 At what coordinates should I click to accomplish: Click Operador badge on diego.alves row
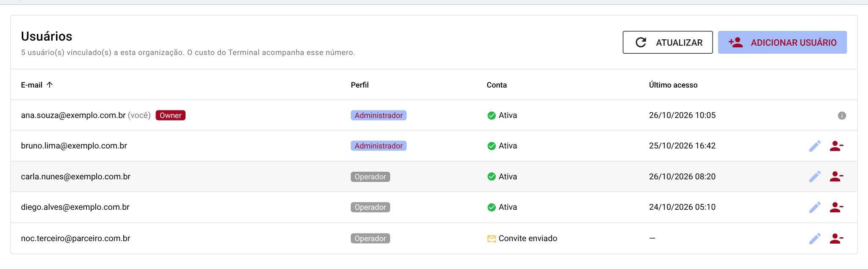point(370,207)
